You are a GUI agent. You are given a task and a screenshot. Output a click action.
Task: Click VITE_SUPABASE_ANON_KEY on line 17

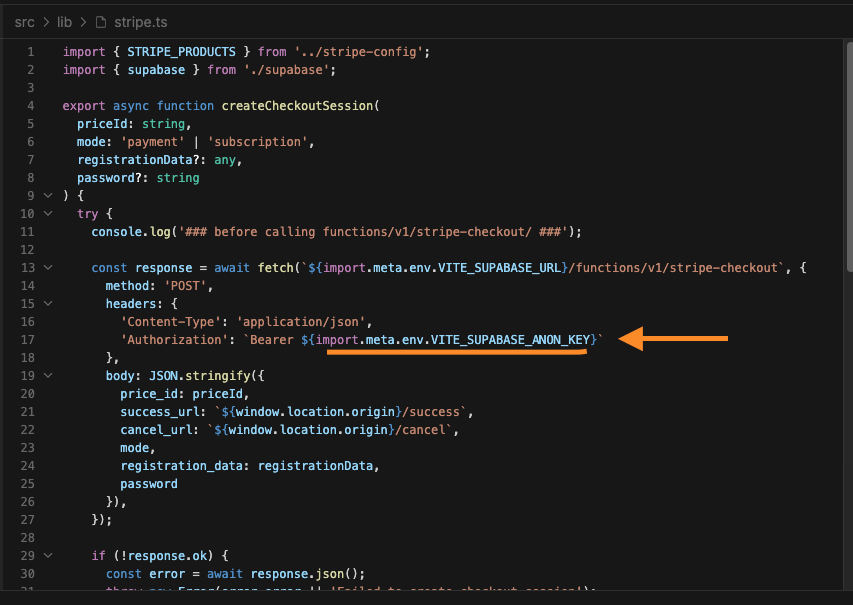510,339
